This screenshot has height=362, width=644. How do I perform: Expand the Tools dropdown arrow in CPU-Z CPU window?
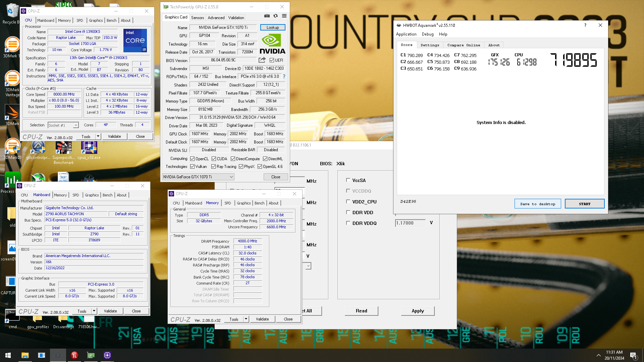(x=98, y=136)
